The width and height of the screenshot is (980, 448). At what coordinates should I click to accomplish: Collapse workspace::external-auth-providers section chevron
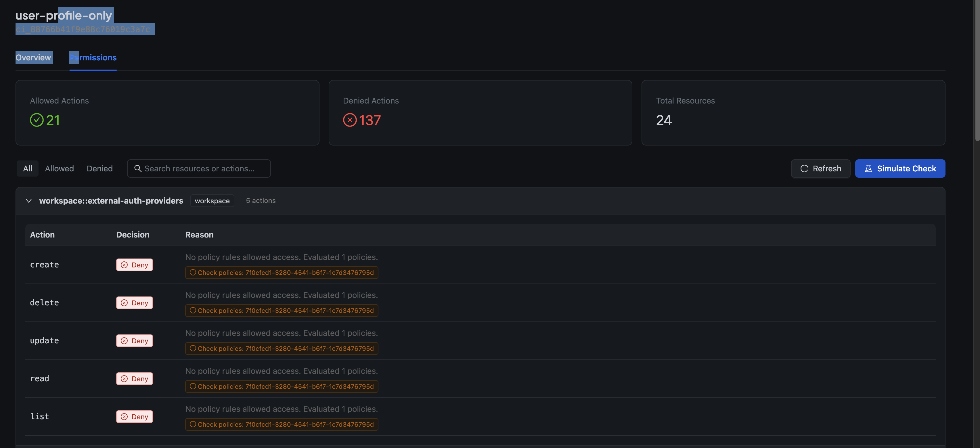[x=28, y=201]
